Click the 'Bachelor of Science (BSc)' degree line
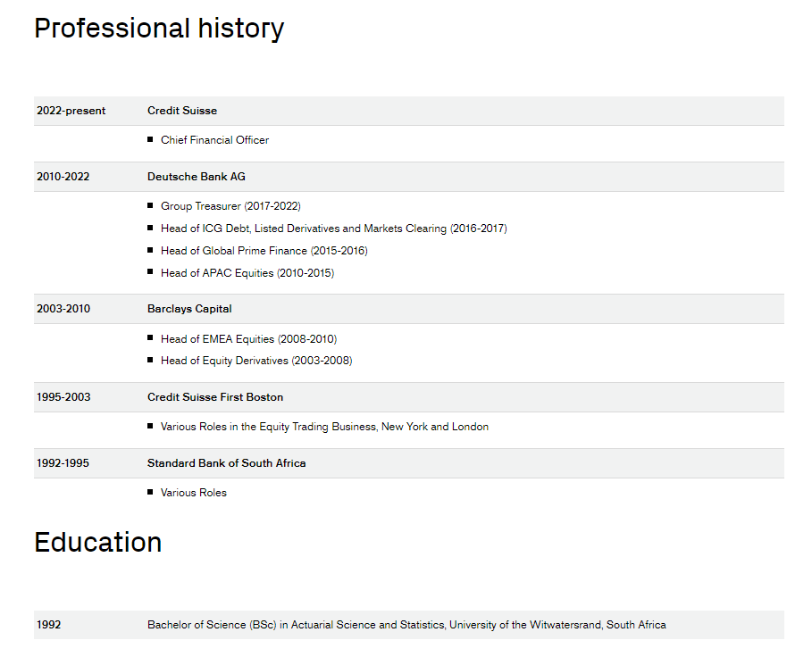This screenshot has width=812, height=657. (x=406, y=625)
